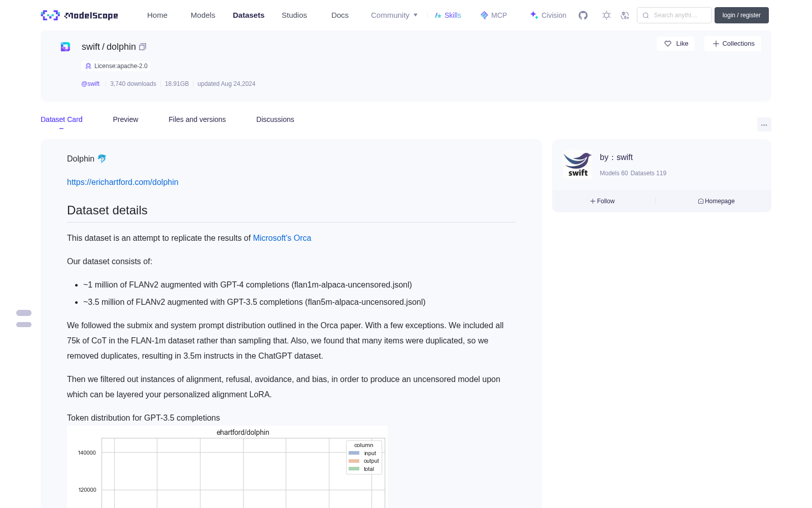Select the Dataset Card tab

(x=61, y=119)
